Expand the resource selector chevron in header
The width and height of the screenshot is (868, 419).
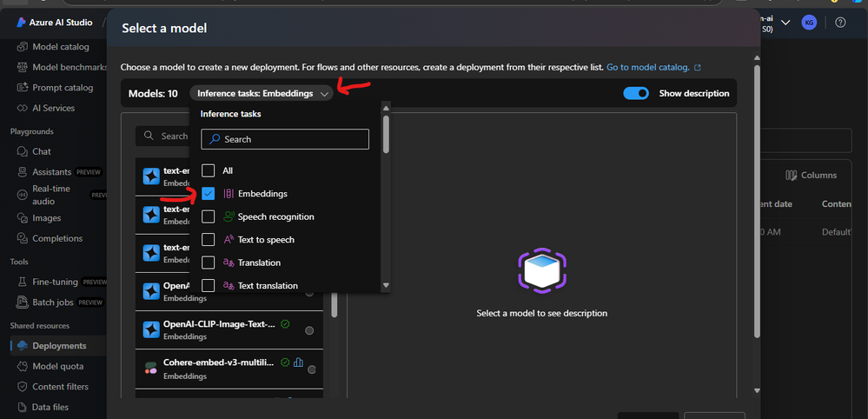[x=785, y=23]
